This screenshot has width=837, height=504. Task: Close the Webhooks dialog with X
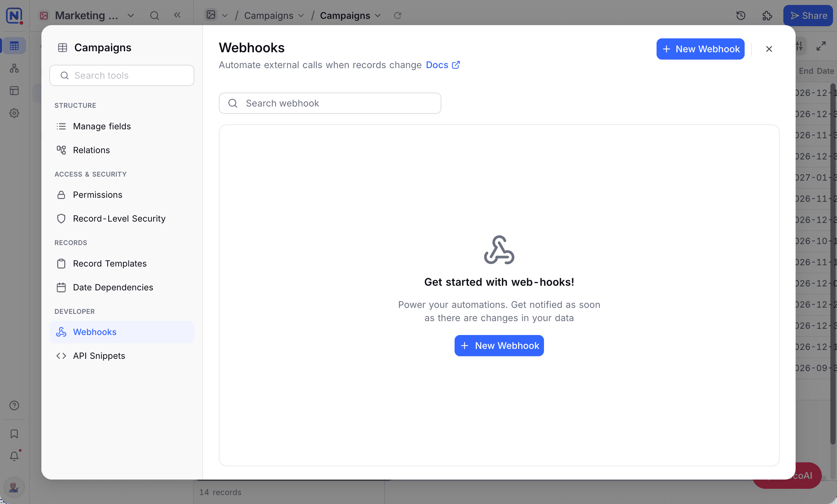click(x=769, y=49)
